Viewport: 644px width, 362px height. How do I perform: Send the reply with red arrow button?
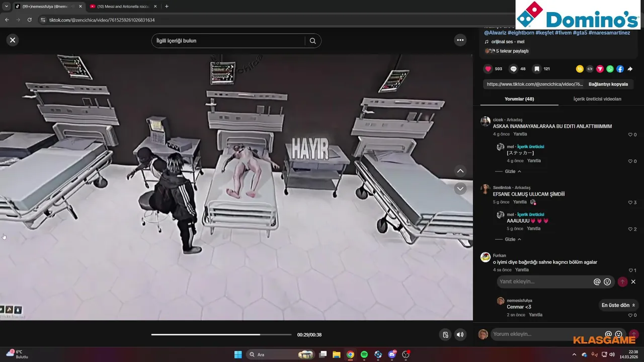click(x=622, y=282)
